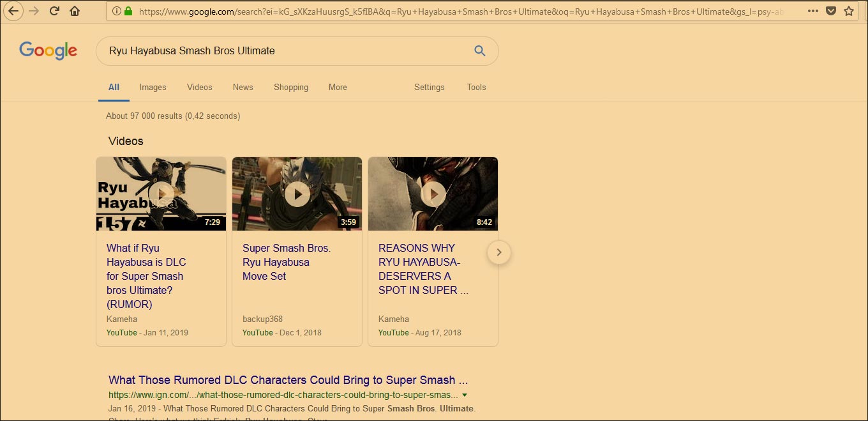Open the browser menu via three dots

(813, 11)
